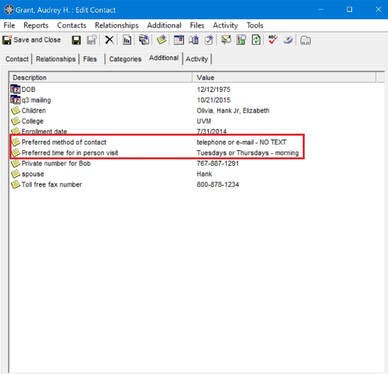The height and width of the screenshot is (374, 388).
Task: Click the value Hank
Action: 204,174
